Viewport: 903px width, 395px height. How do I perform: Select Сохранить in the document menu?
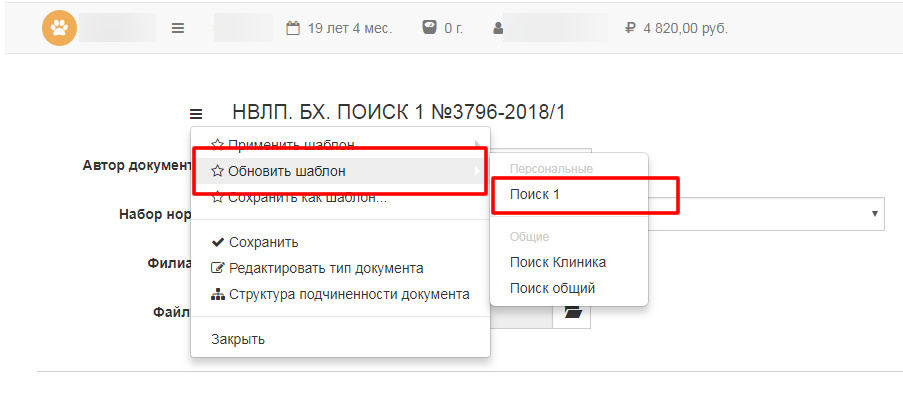coord(340,242)
